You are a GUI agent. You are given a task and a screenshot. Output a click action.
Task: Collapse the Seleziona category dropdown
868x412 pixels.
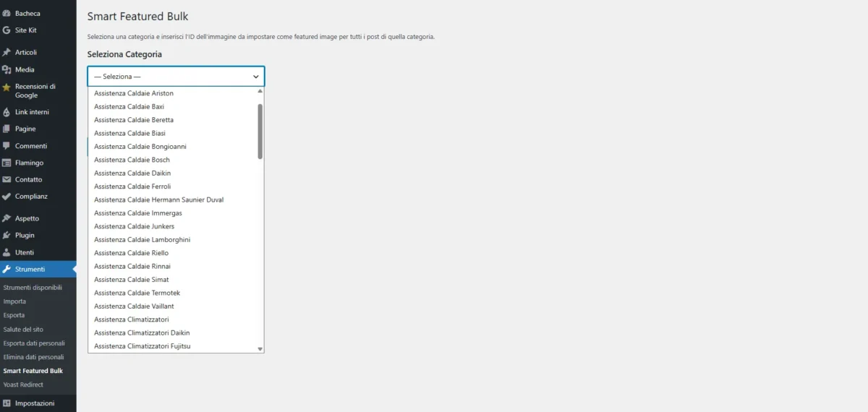[176, 77]
